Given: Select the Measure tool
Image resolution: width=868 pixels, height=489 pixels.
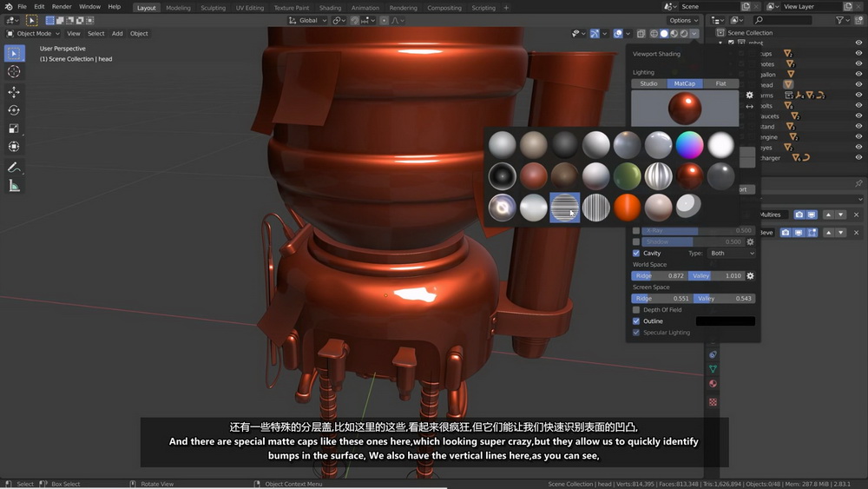Looking at the screenshot, I should click(x=14, y=186).
